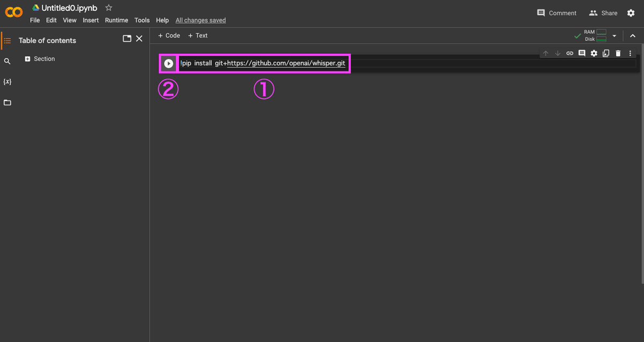Viewport: 644px width, 342px height.
Task: Open the Comment button
Action: (x=557, y=13)
